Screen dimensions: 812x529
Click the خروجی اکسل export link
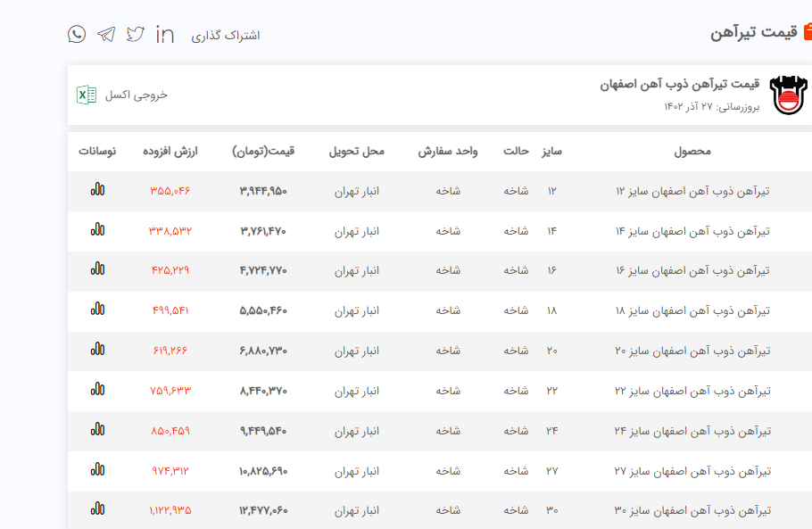136,95
